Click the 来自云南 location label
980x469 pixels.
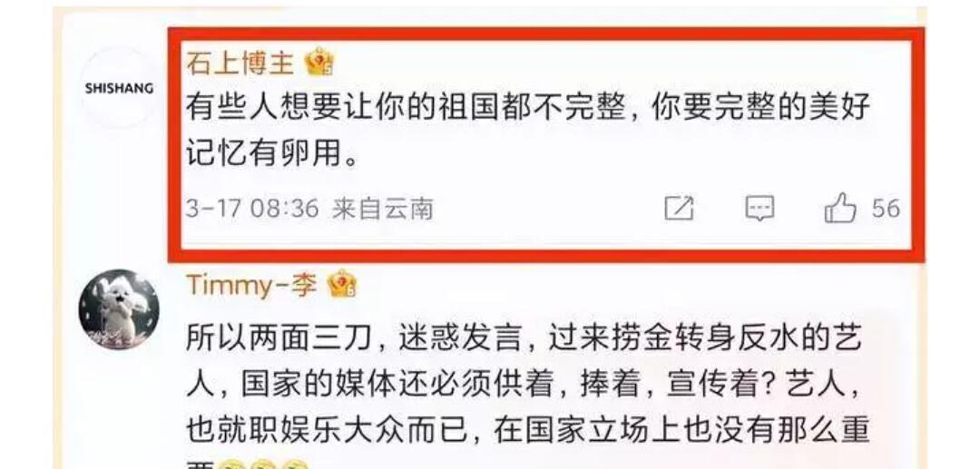382,208
